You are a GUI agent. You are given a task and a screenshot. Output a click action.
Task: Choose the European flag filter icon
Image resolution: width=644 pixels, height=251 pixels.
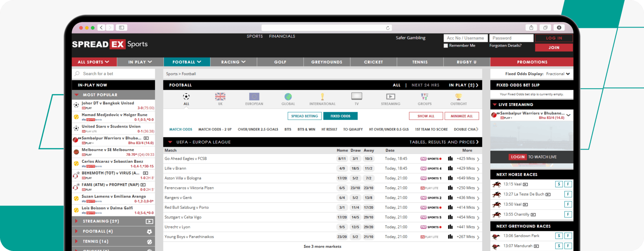point(254,97)
